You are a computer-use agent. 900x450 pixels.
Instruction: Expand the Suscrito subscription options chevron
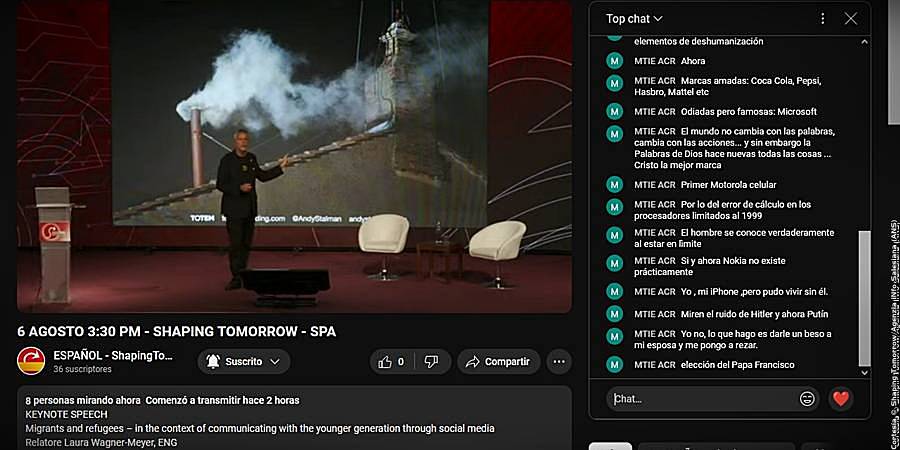pos(275,362)
